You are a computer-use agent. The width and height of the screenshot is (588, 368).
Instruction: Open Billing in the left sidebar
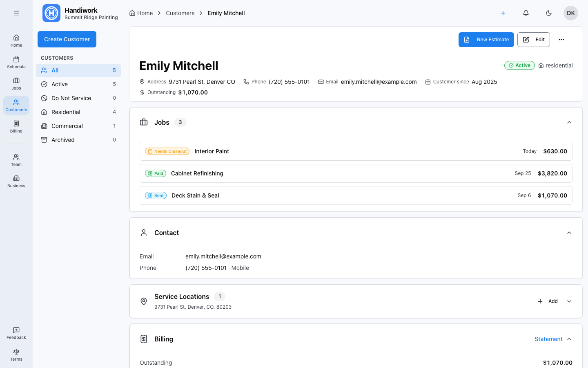16,126
